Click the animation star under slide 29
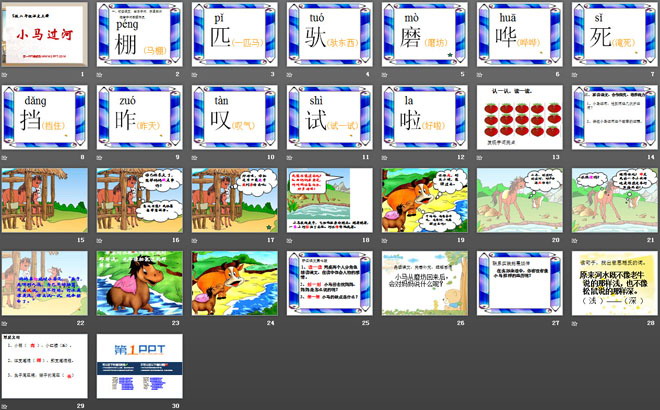 (4, 406)
